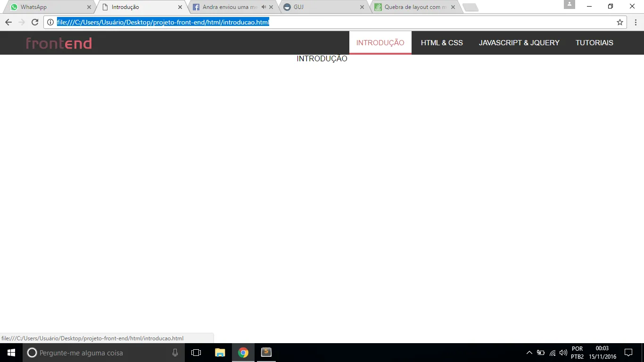Close the Quebra de layout tab

pyautogui.click(x=453, y=7)
